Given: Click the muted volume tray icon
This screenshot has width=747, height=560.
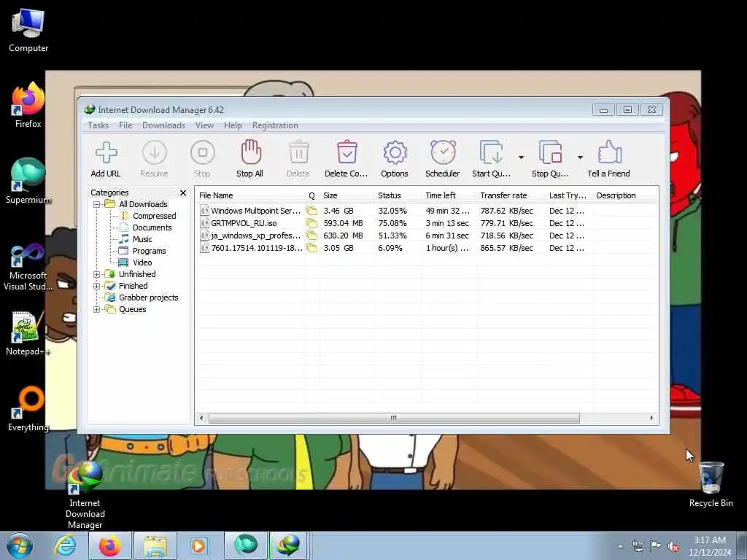Looking at the screenshot, I should coord(673,547).
